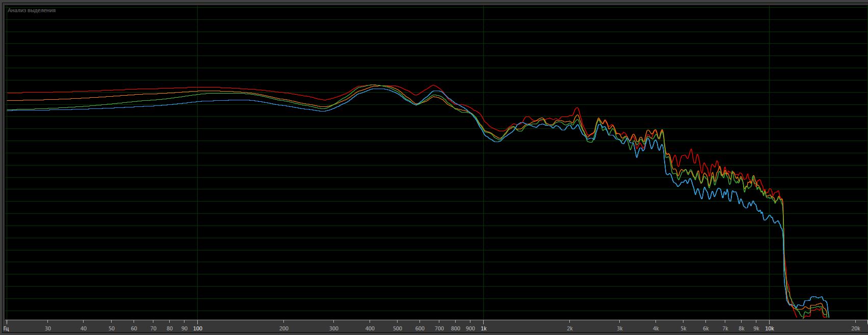This screenshot has height=335, width=868.
Task: Click the 2k axis label
Action: [x=570, y=328]
